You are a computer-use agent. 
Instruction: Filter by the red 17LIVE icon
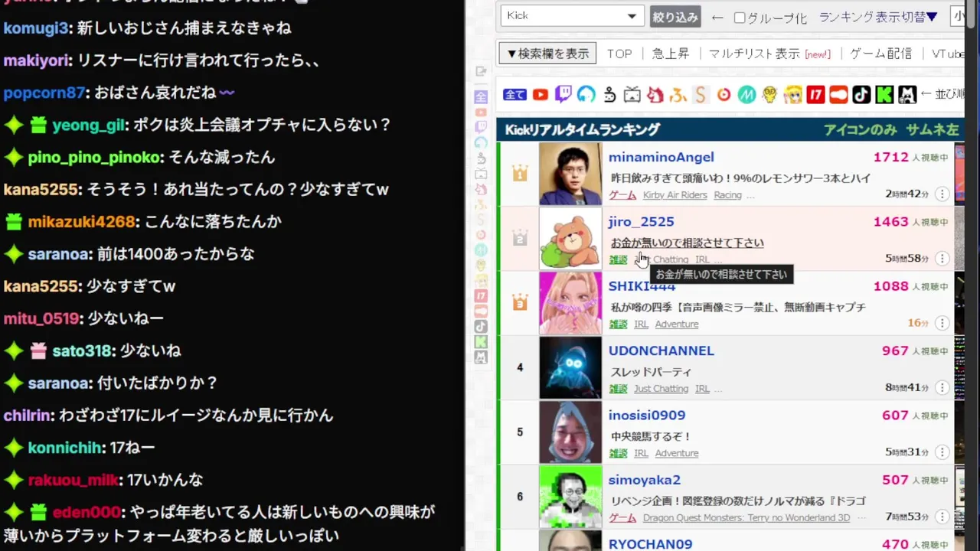tap(815, 95)
